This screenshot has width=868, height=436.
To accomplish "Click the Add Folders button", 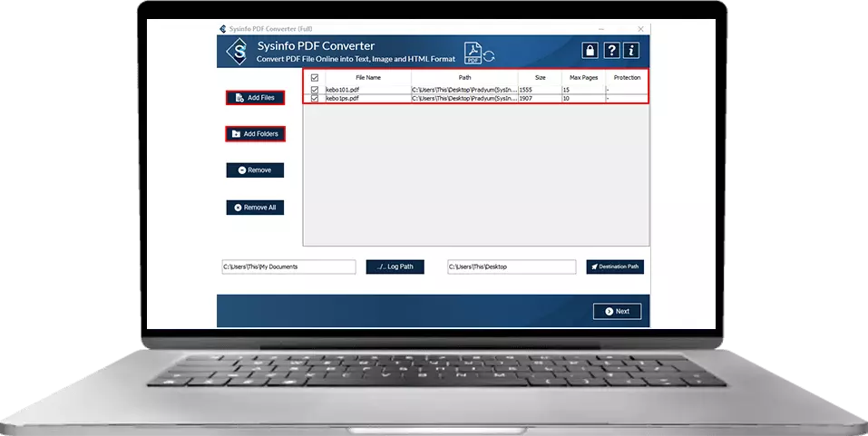I will click(x=255, y=134).
